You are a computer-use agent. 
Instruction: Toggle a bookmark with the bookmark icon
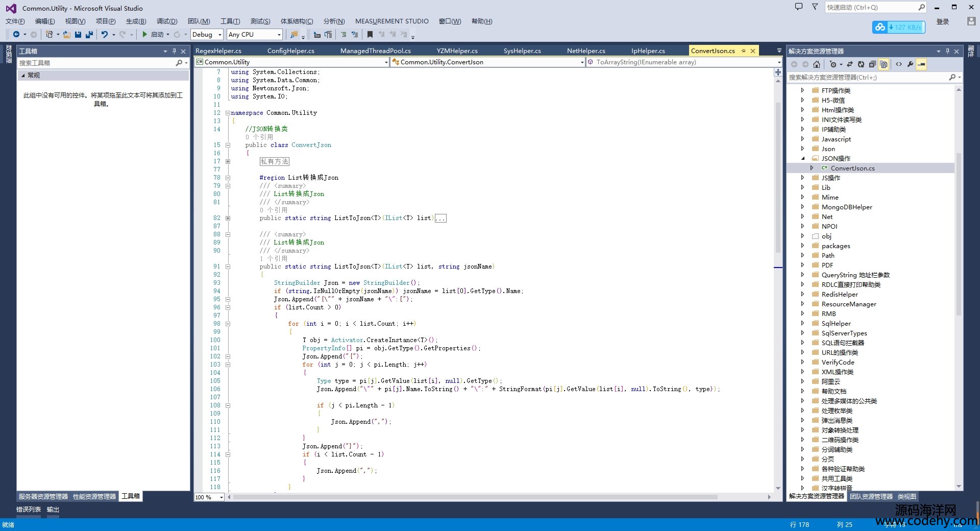point(370,34)
